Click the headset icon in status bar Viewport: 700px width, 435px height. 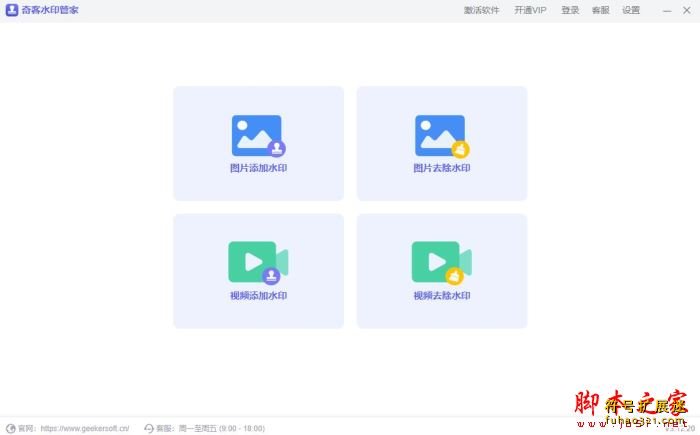pyautogui.click(x=149, y=428)
